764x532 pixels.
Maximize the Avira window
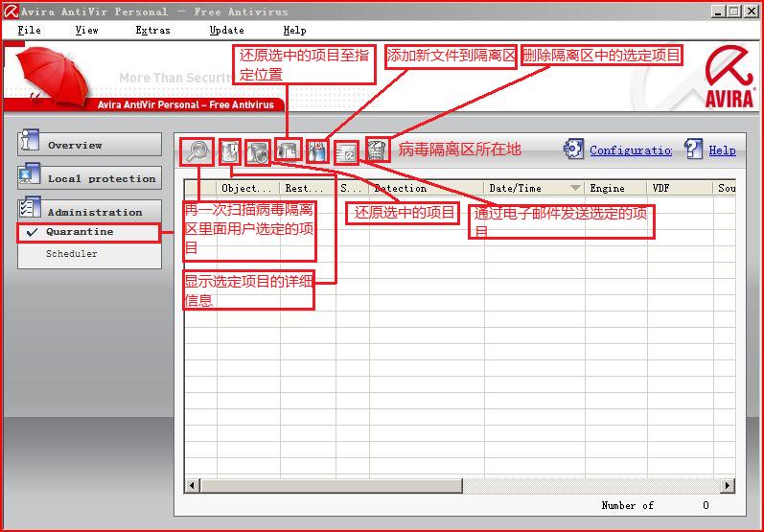733,12
